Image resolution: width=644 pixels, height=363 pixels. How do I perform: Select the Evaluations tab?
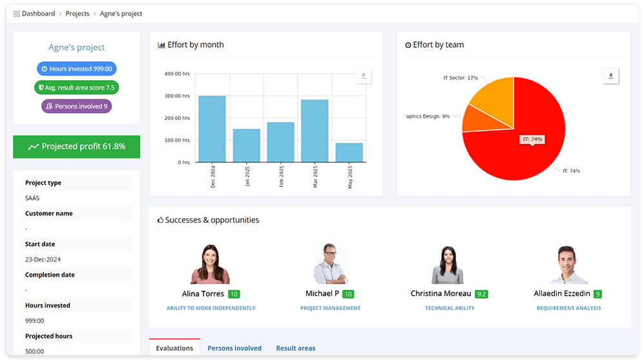click(x=174, y=348)
